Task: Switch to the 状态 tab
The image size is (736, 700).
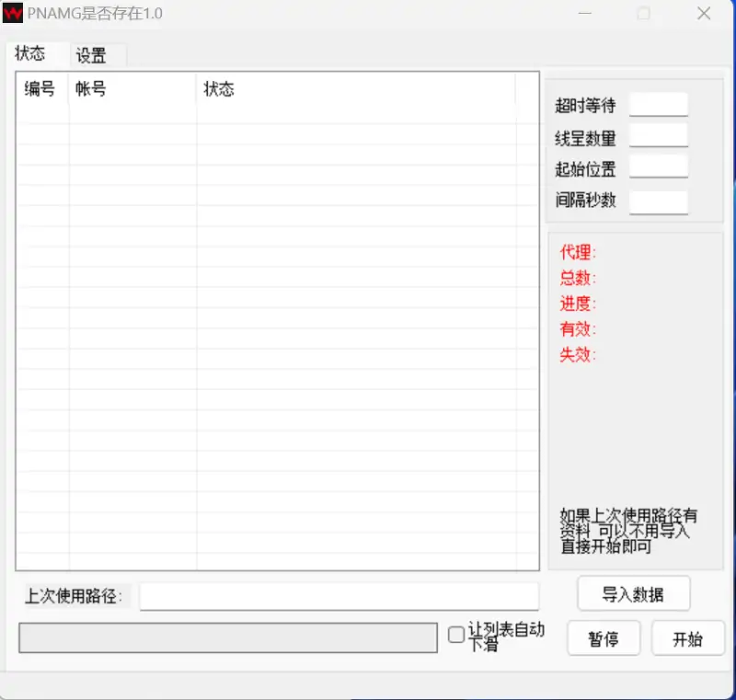Action: (x=32, y=54)
